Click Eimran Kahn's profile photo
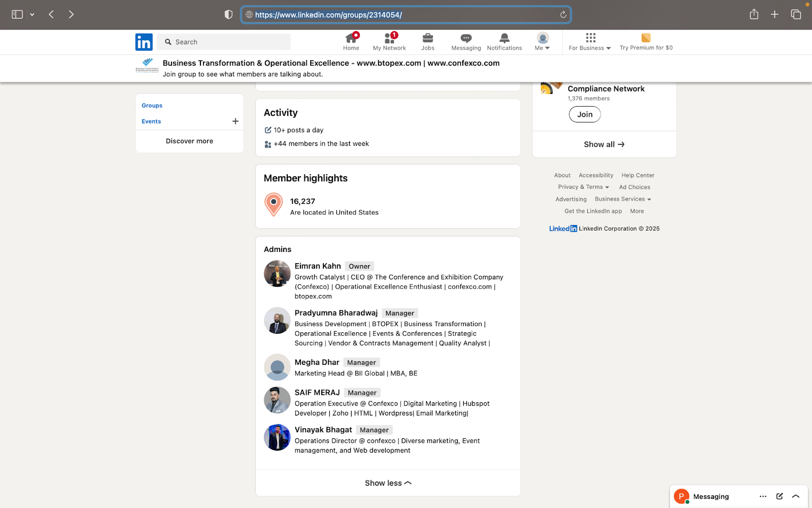This screenshot has width=812, height=508. [277, 274]
